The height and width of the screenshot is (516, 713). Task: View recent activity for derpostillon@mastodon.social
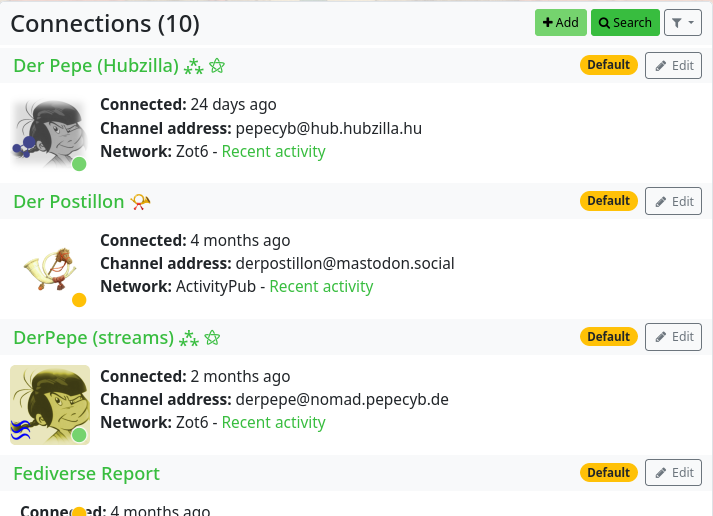coord(321,287)
